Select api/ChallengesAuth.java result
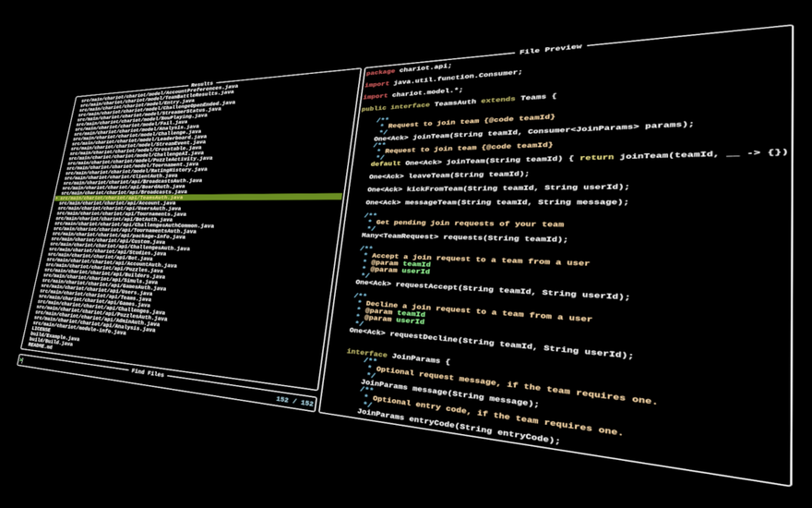Viewport: 812px width, 508px height. (x=120, y=248)
